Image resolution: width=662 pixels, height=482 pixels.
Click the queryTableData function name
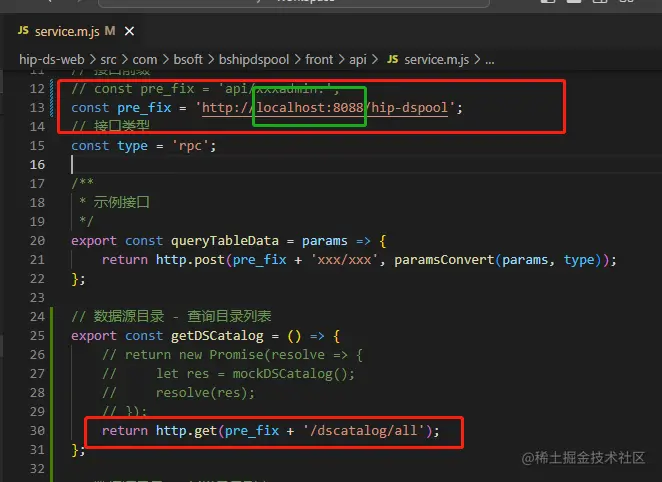[225, 241]
